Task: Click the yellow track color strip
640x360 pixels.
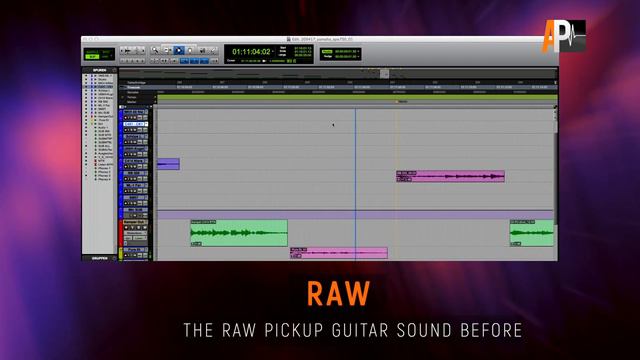Action: [x=121, y=253]
